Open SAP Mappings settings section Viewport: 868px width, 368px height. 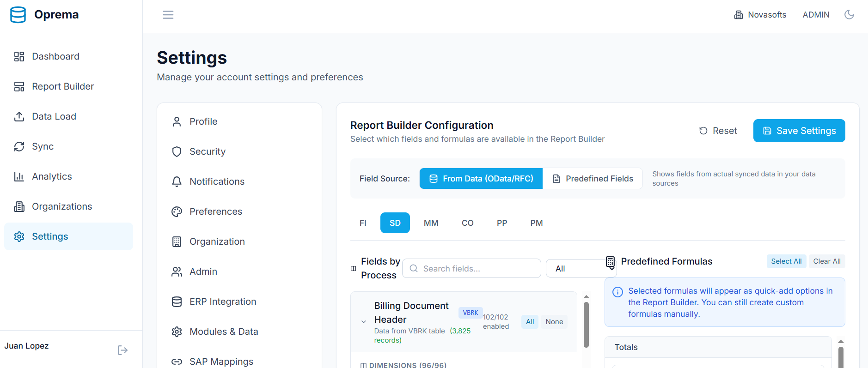coord(239,362)
